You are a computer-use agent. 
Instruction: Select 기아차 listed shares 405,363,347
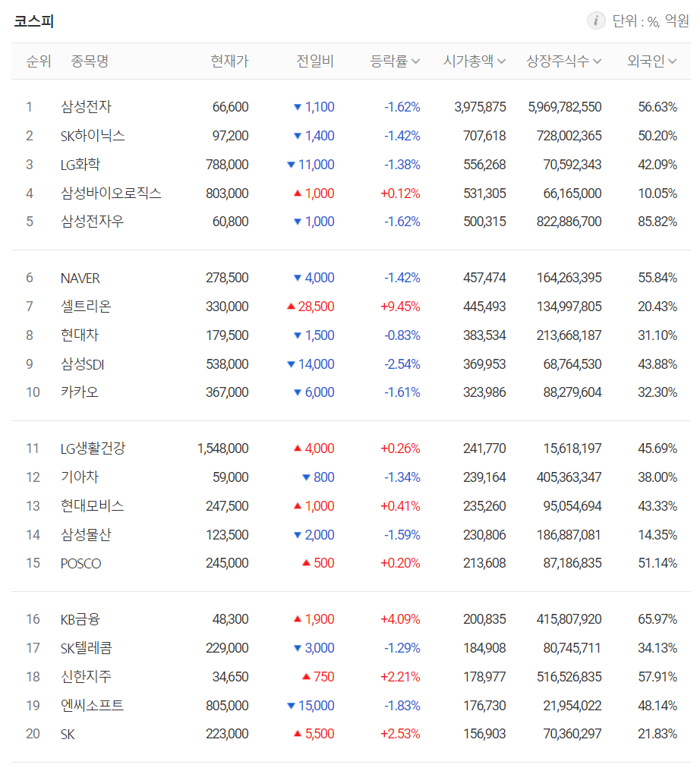[x=569, y=477]
